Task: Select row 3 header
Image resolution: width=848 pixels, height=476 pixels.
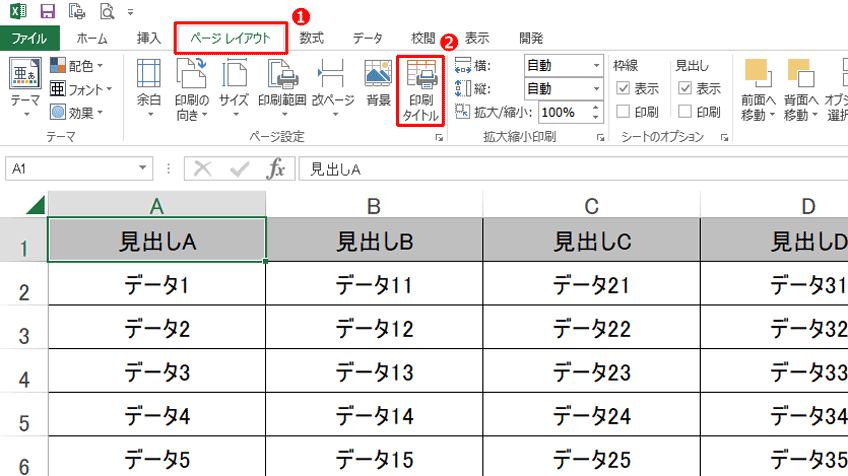Action: 24,329
